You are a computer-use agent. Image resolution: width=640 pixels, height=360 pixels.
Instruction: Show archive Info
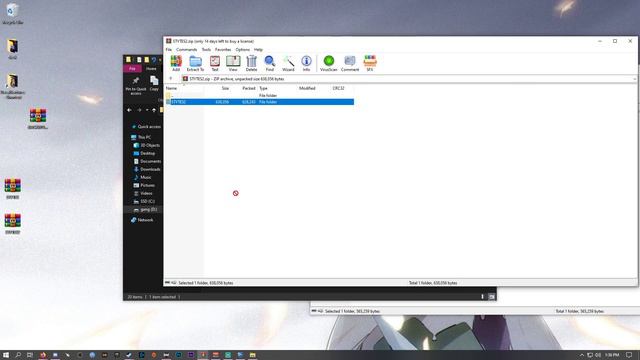point(306,63)
